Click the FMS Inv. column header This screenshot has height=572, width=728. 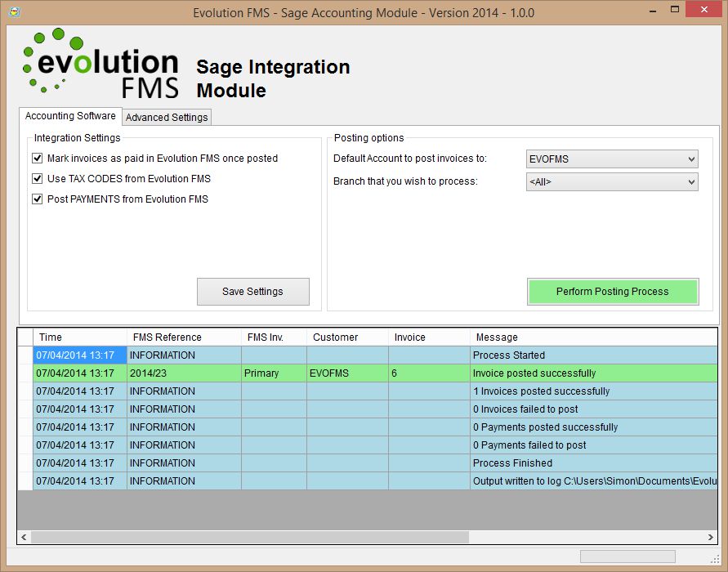[274, 337]
